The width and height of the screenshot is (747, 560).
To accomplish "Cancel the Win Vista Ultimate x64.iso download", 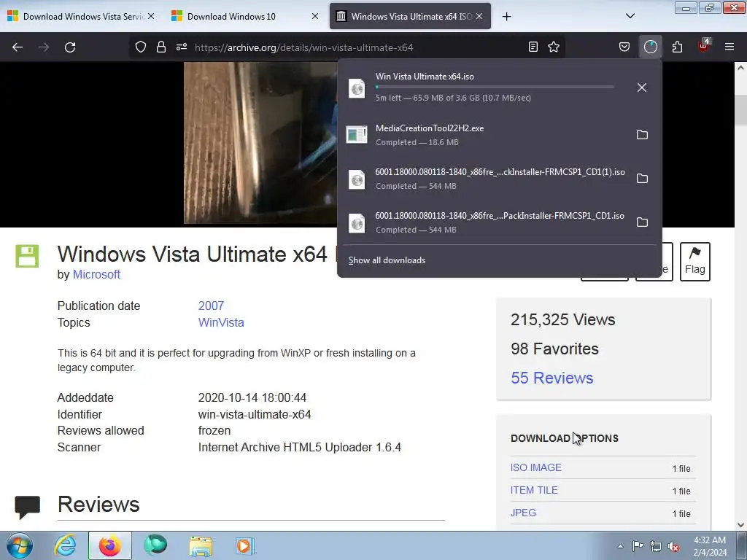I will point(642,87).
